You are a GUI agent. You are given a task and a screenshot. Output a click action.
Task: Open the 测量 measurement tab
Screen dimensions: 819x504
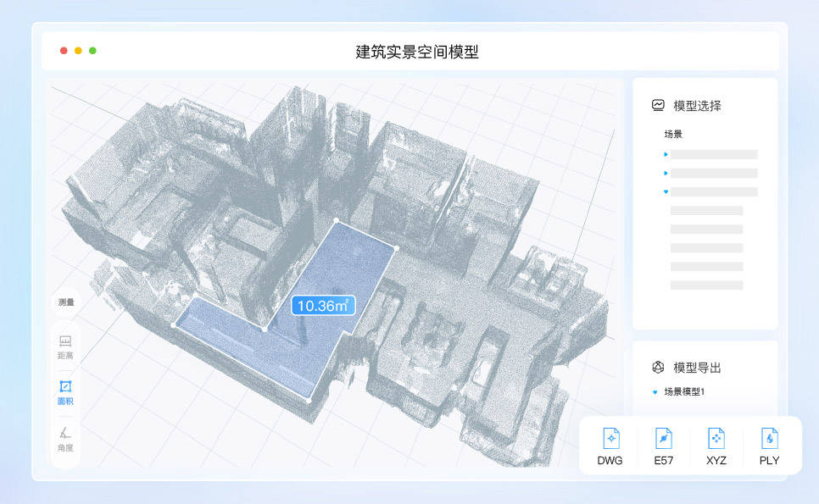click(x=65, y=303)
